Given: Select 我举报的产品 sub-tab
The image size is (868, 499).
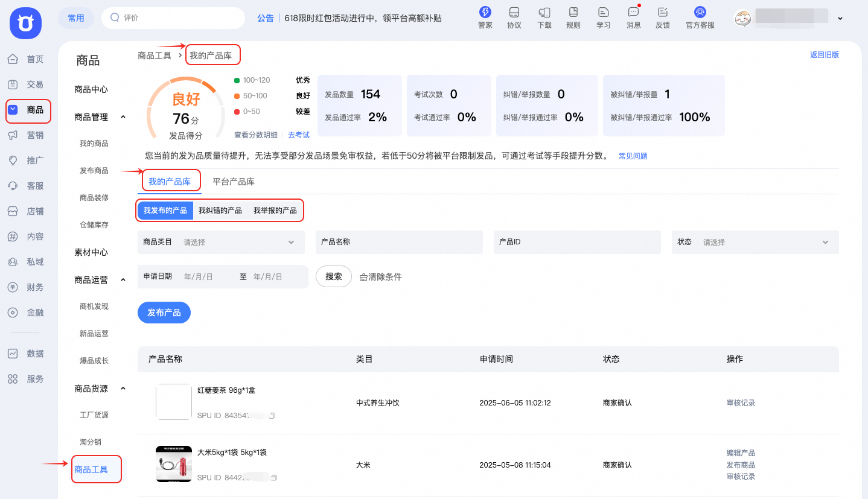Looking at the screenshot, I should tap(275, 211).
